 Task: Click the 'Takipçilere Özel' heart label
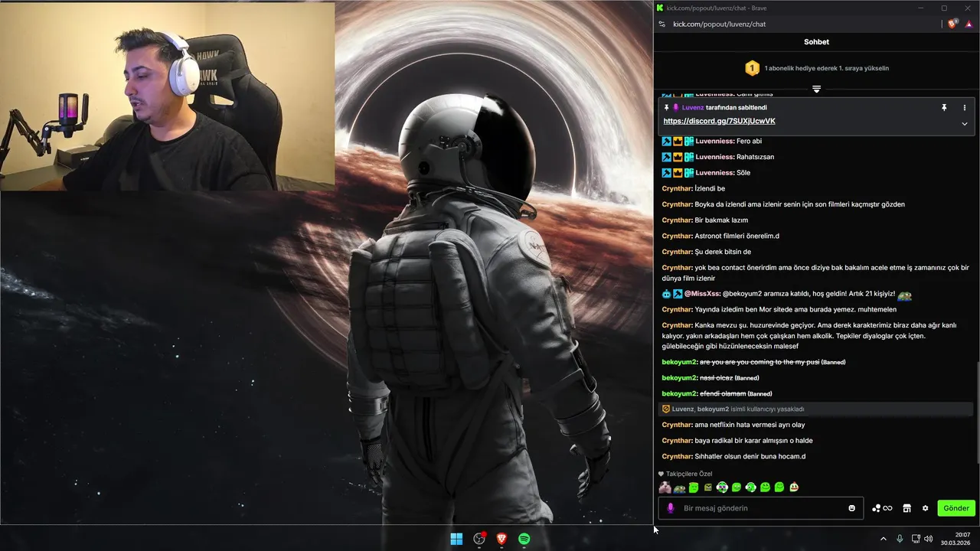click(685, 474)
